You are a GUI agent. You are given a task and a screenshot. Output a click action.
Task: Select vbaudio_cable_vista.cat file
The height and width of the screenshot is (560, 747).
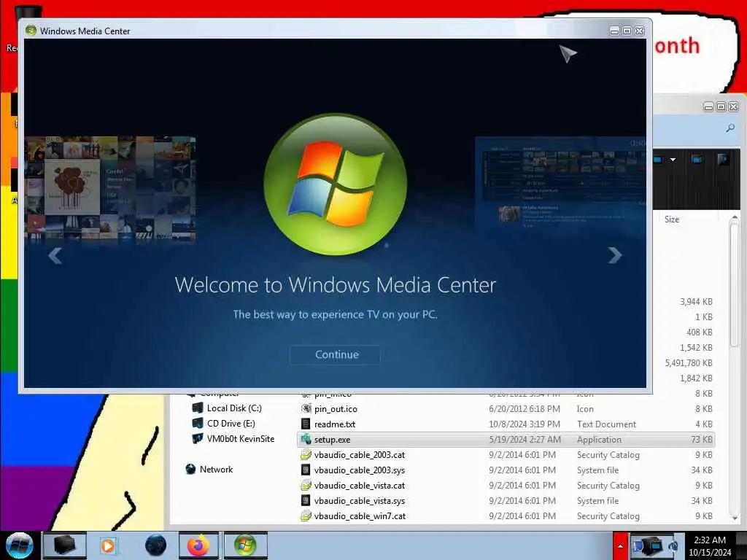(360, 485)
